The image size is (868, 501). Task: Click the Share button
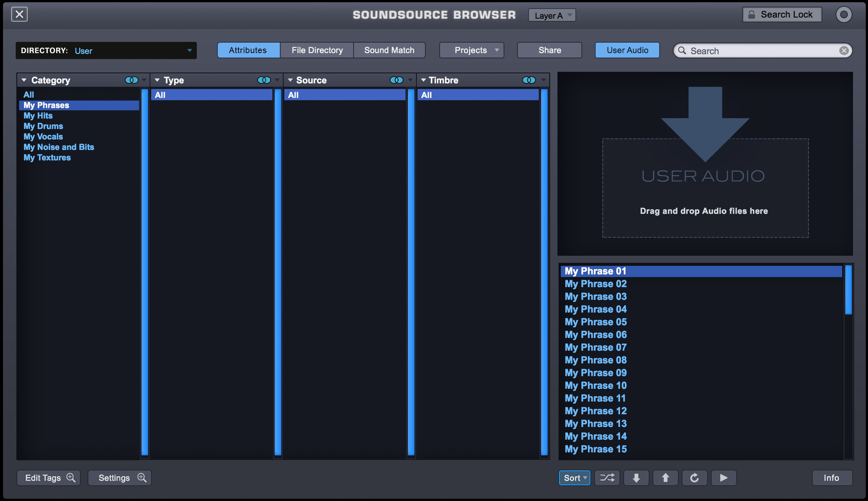click(x=549, y=50)
